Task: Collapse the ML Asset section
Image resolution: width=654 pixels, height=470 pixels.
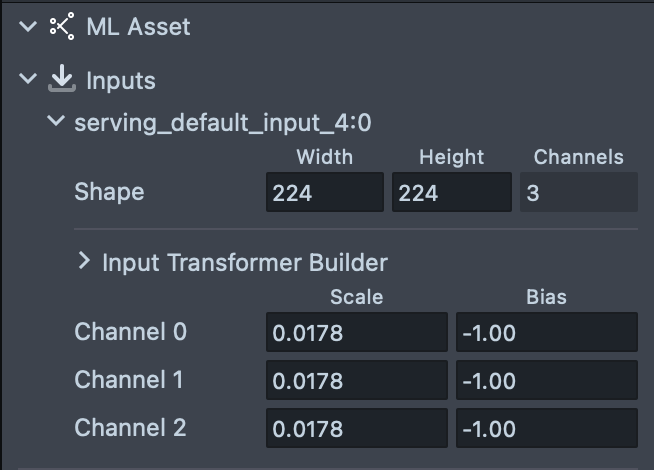Action: coord(27,27)
